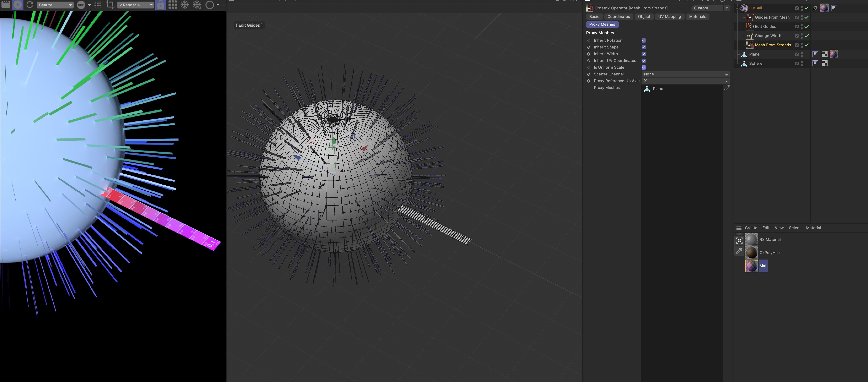Disable Change Width operator green checkmark
The width and height of the screenshot is (868, 382).
[x=807, y=36]
